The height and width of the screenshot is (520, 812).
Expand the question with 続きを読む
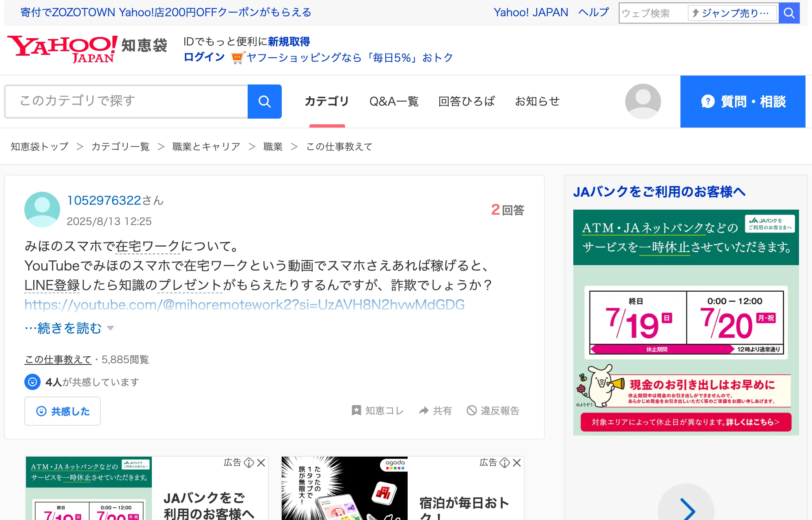[69, 328]
